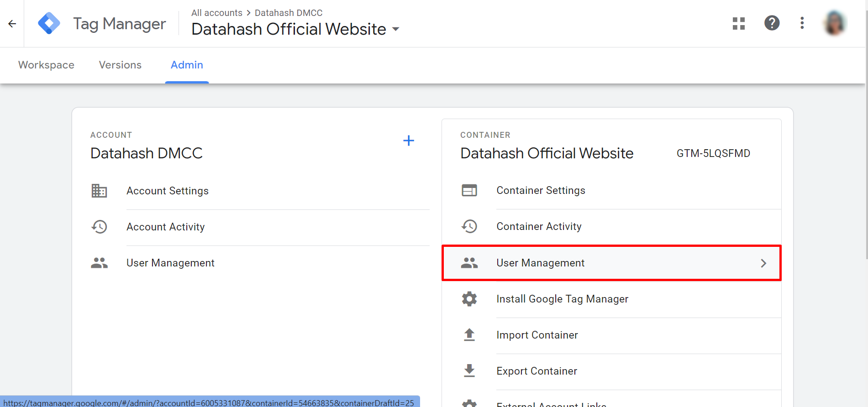Click the container name heading in Container panel
The width and height of the screenshot is (868, 407).
547,153
